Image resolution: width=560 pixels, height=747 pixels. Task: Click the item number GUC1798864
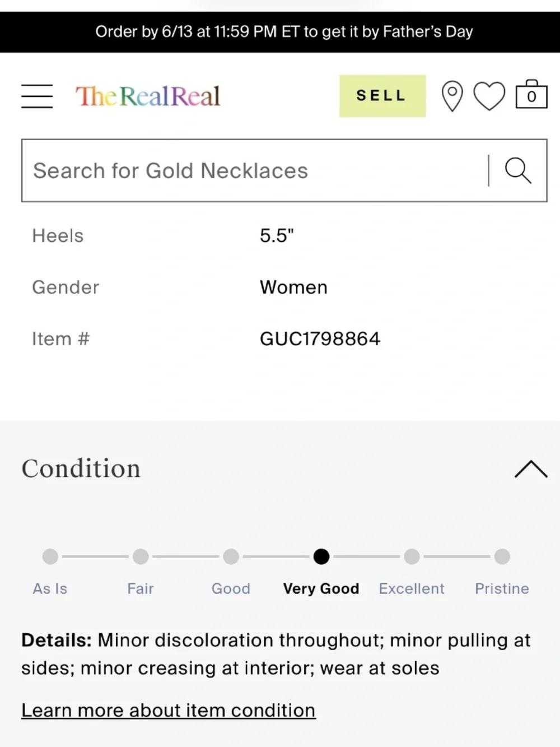320,338
